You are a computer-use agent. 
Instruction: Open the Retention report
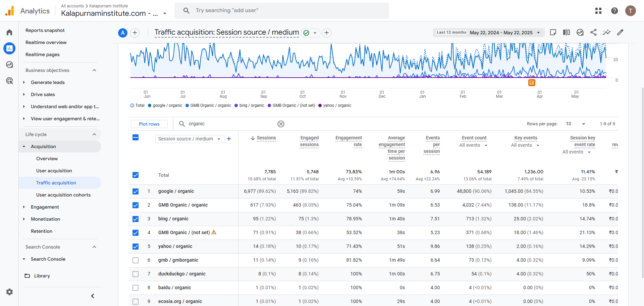tap(42, 231)
